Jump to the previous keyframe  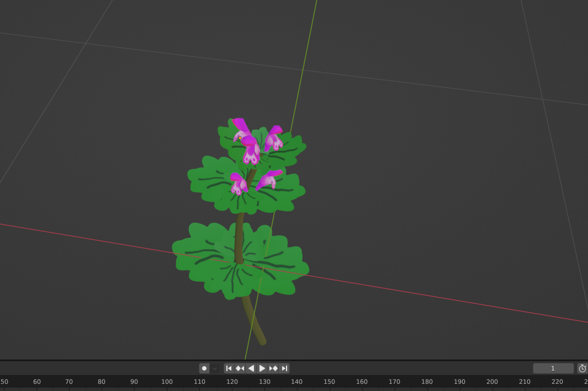[x=240, y=368]
